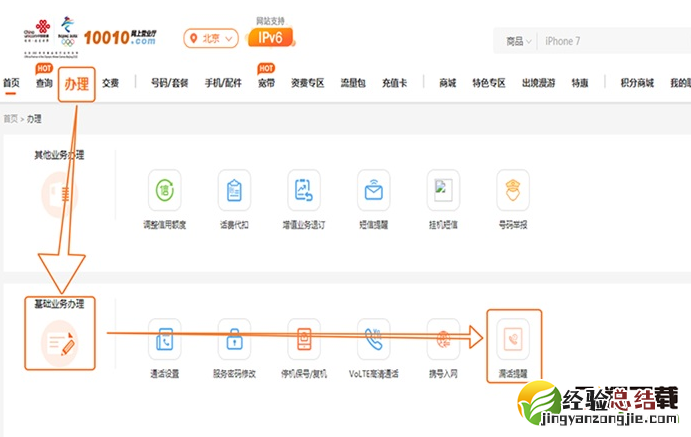The image size is (691, 437).
Task: Click the 话费代扣 clipboard icon
Action: click(234, 190)
